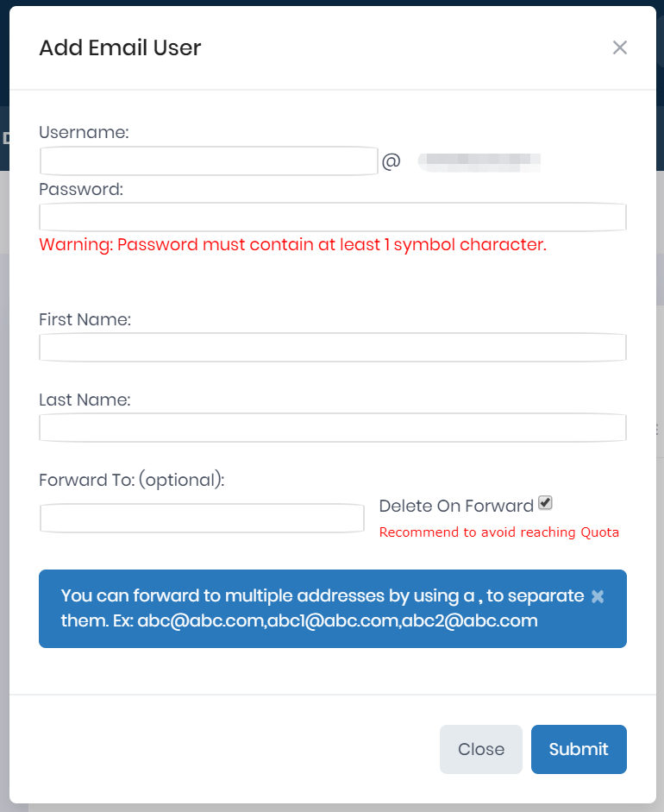Click the Password label
Image resolution: width=664 pixels, height=812 pixels.
pos(81,189)
